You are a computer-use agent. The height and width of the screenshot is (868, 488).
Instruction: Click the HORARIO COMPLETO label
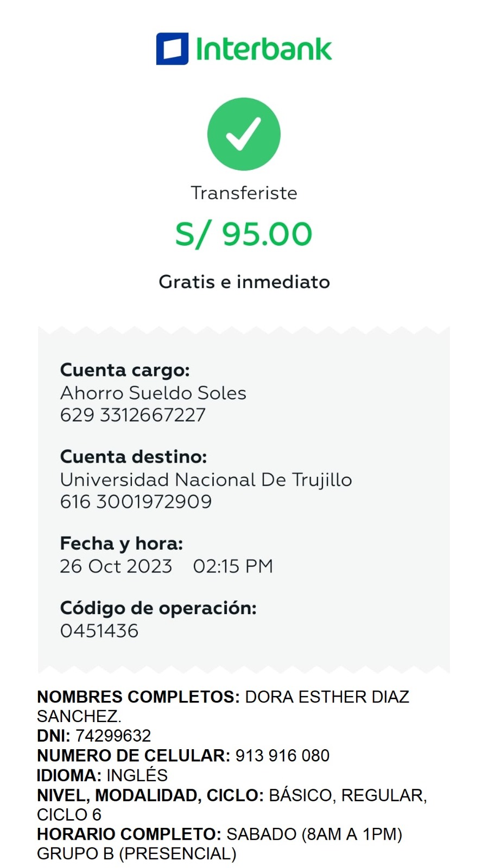point(129,834)
